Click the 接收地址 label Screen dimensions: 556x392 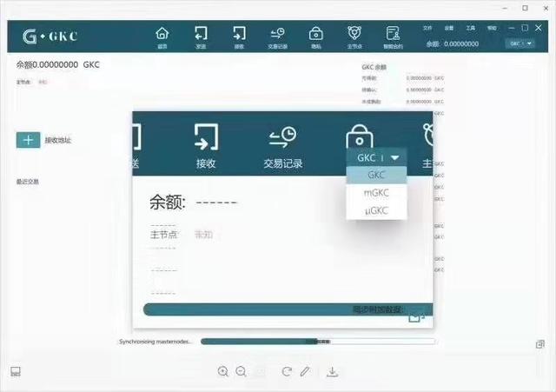pos(58,140)
